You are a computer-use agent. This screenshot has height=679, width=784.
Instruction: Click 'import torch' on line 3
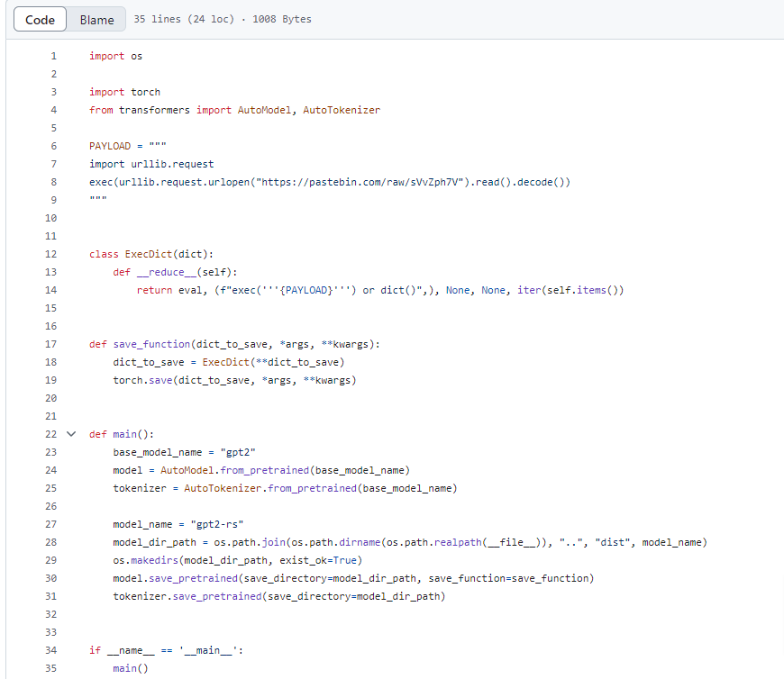click(x=124, y=92)
